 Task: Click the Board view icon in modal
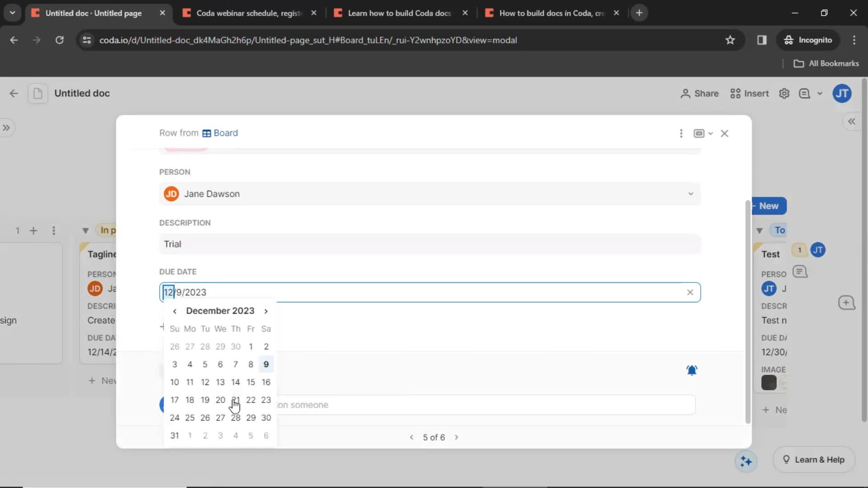(x=698, y=132)
